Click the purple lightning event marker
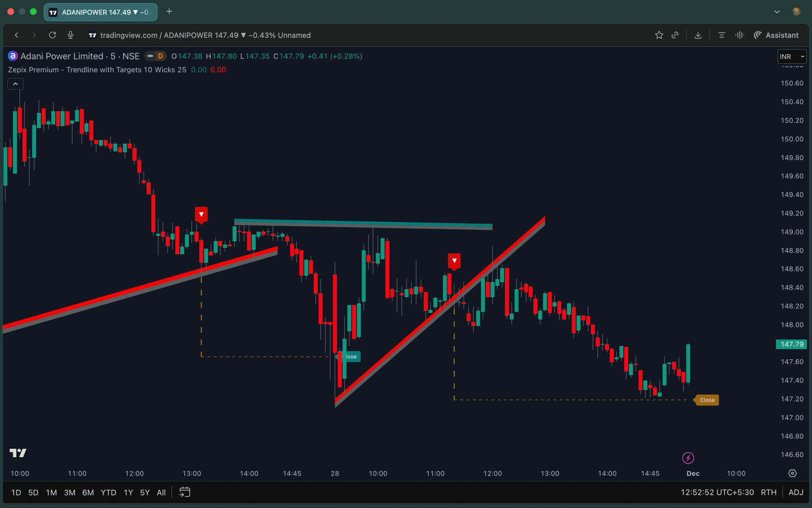This screenshot has height=508, width=812. click(x=688, y=458)
